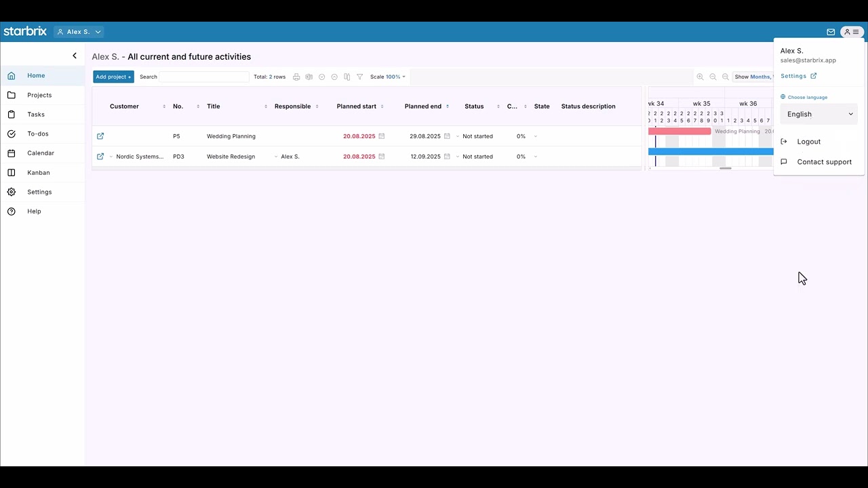Open the Settings link in user menu

[798, 76]
